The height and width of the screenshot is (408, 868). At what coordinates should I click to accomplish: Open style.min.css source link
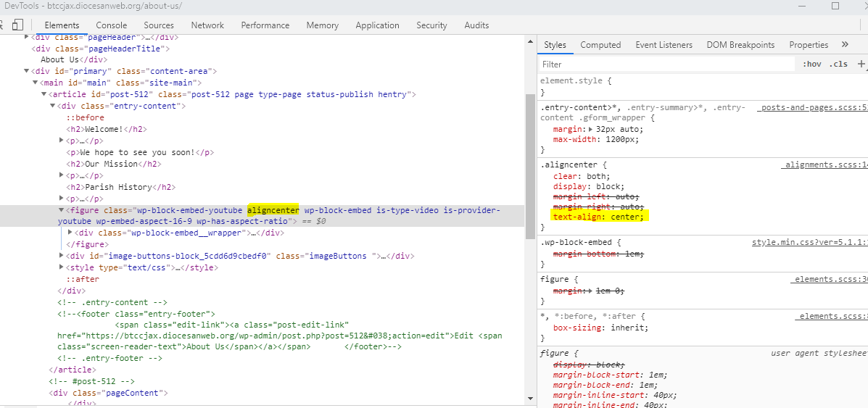click(x=809, y=242)
